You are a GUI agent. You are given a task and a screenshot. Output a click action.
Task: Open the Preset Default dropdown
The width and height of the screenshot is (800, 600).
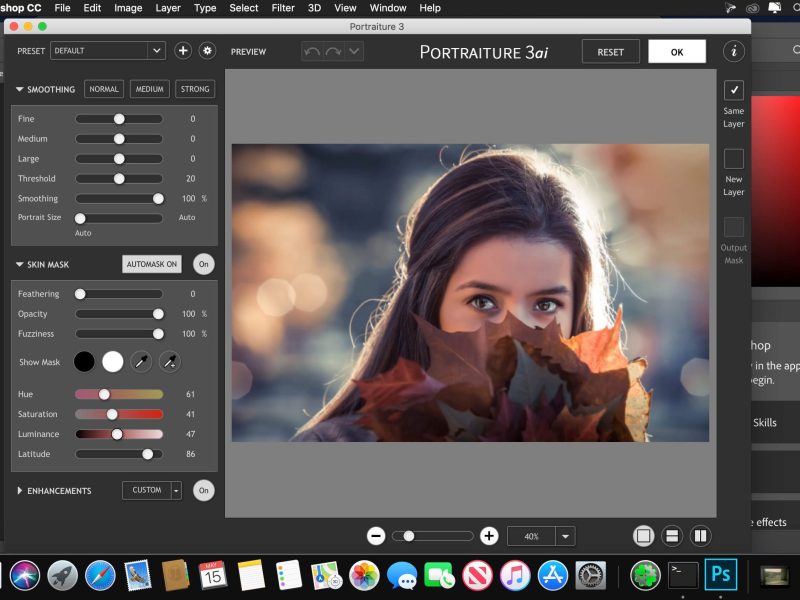(x=108, y=51)
